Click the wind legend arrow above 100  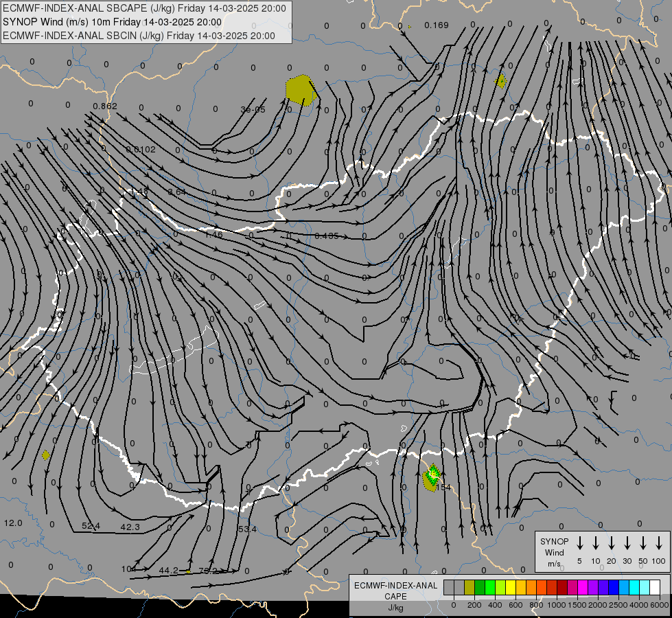pyautogui.click(x=659, y=543)
